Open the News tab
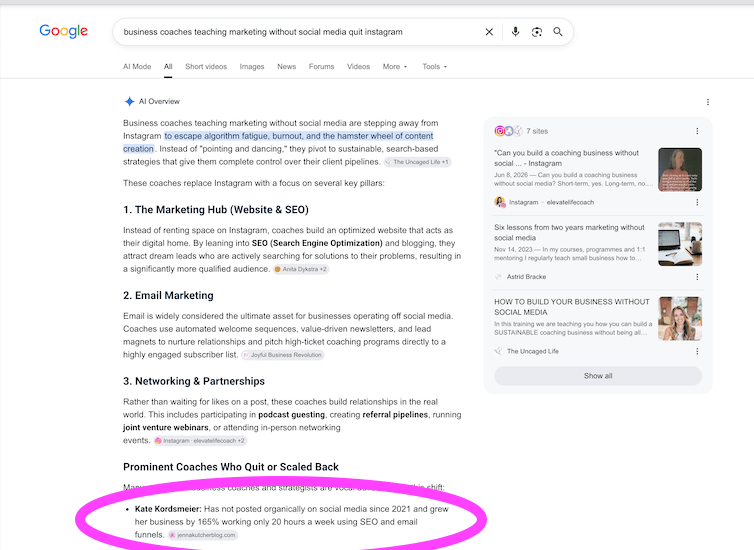 287,66
